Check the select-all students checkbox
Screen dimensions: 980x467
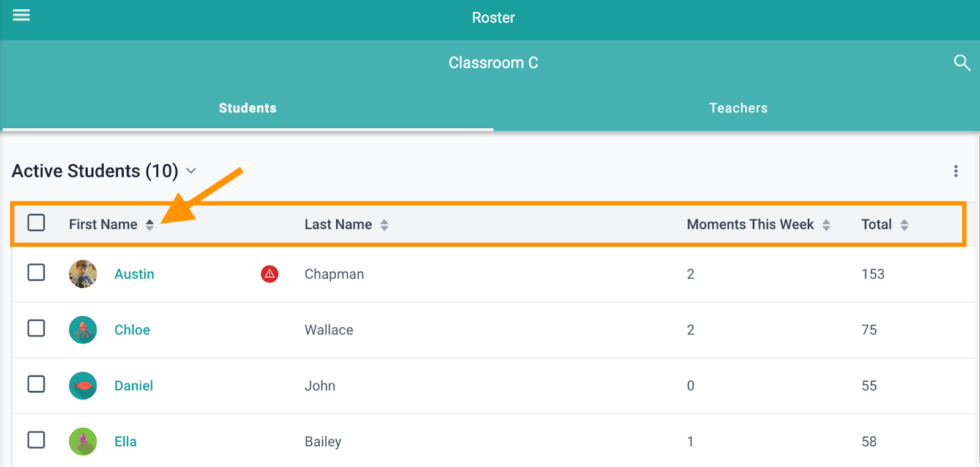tap(36, 222)
